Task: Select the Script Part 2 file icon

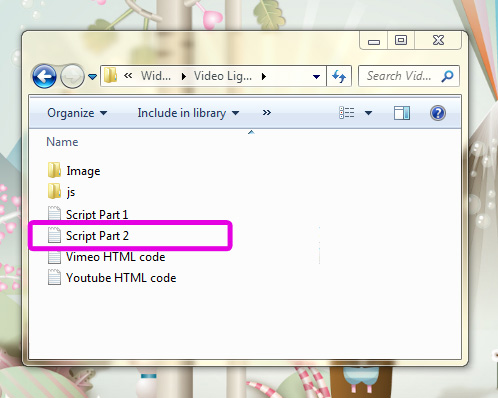Action: tap(54, 235)
